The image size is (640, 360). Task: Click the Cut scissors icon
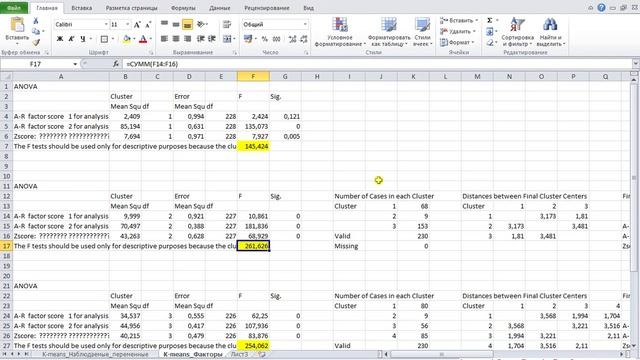click(36, 21)
